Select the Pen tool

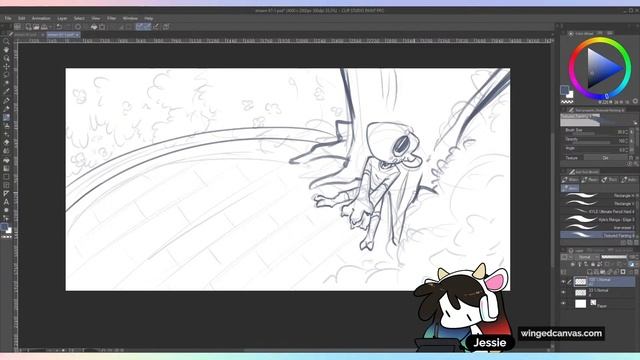(6, 100)
